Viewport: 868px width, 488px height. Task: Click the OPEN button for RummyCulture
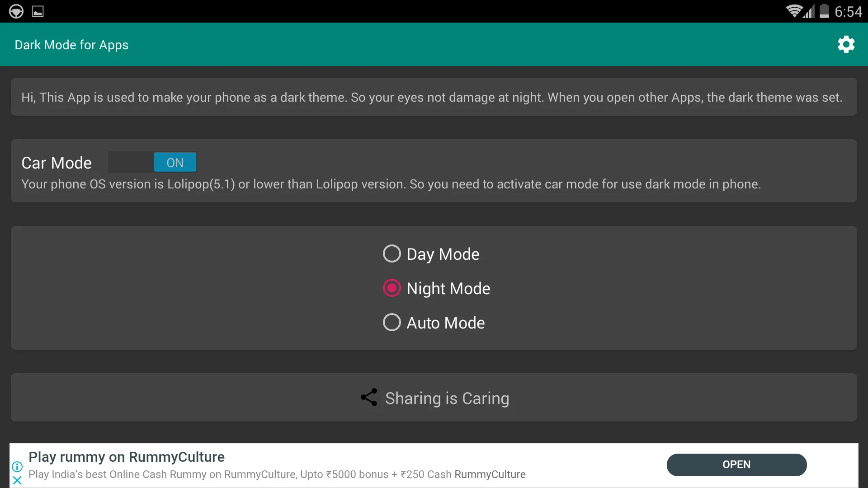pos(736,464)
